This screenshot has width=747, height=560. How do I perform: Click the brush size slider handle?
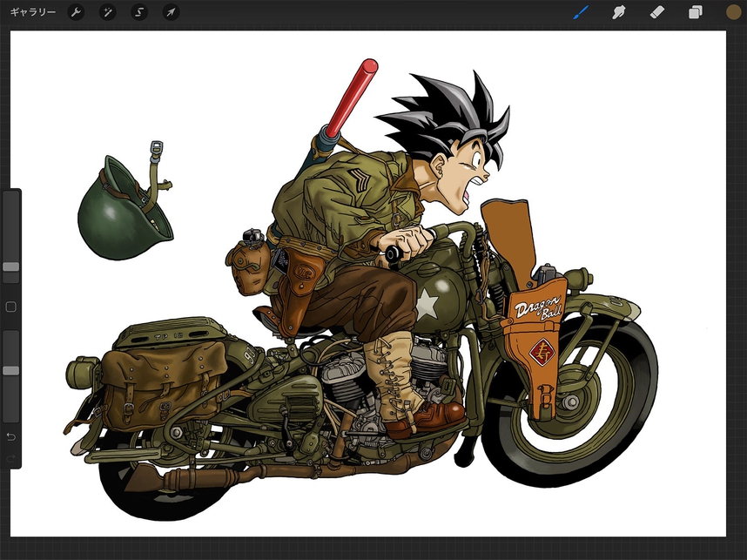pos(11,267)
